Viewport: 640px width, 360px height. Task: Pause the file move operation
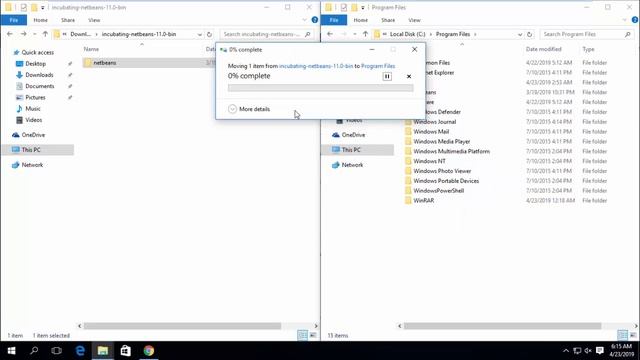tap(387, 76)
